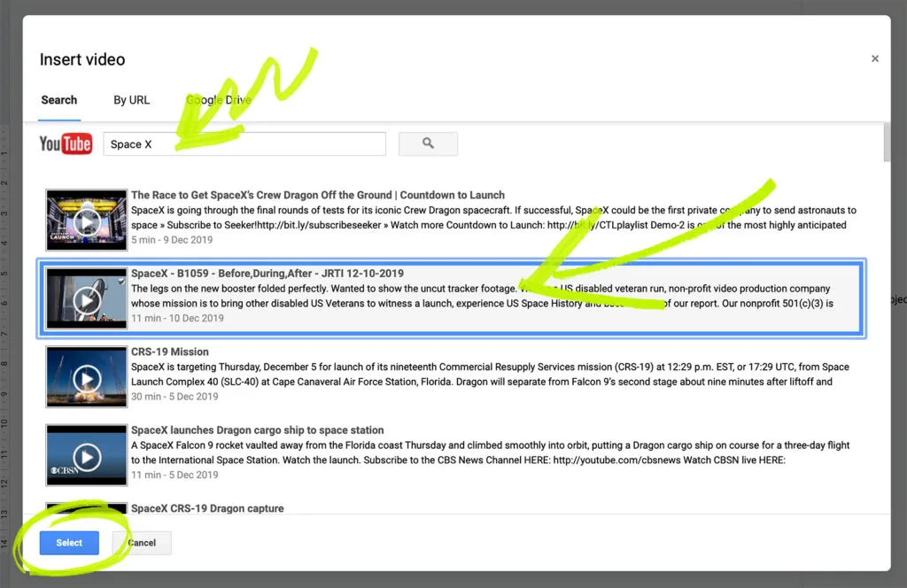Click the blue Select button
The height and width of the screenshot is (588, 907).
[x=69, y=542]
